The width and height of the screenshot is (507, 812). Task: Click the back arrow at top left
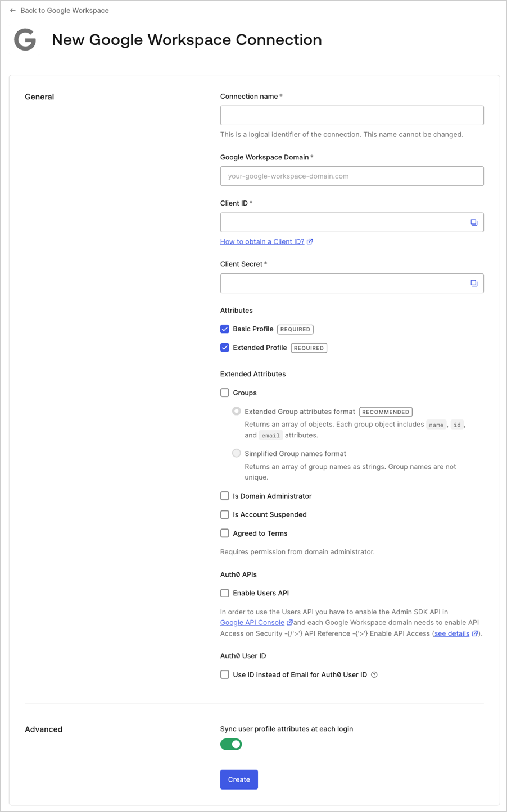click(12, 10)
